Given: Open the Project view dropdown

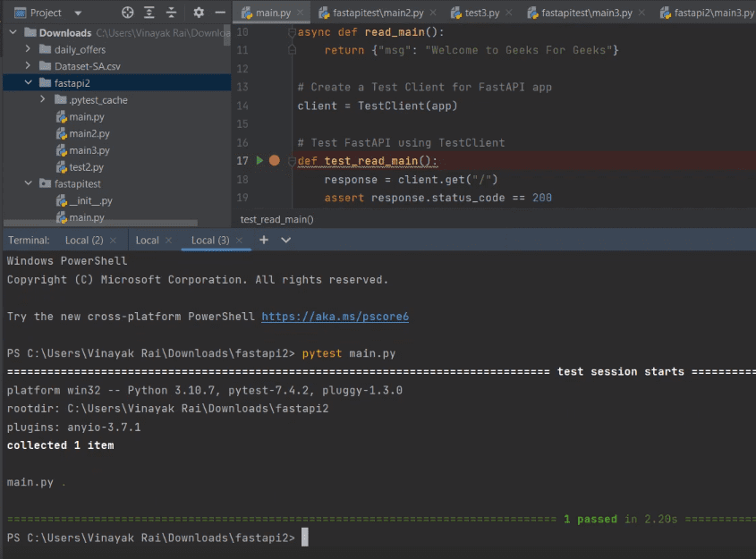Looking at the screenshot, I should pyautogui.click(x=77, y=13).
